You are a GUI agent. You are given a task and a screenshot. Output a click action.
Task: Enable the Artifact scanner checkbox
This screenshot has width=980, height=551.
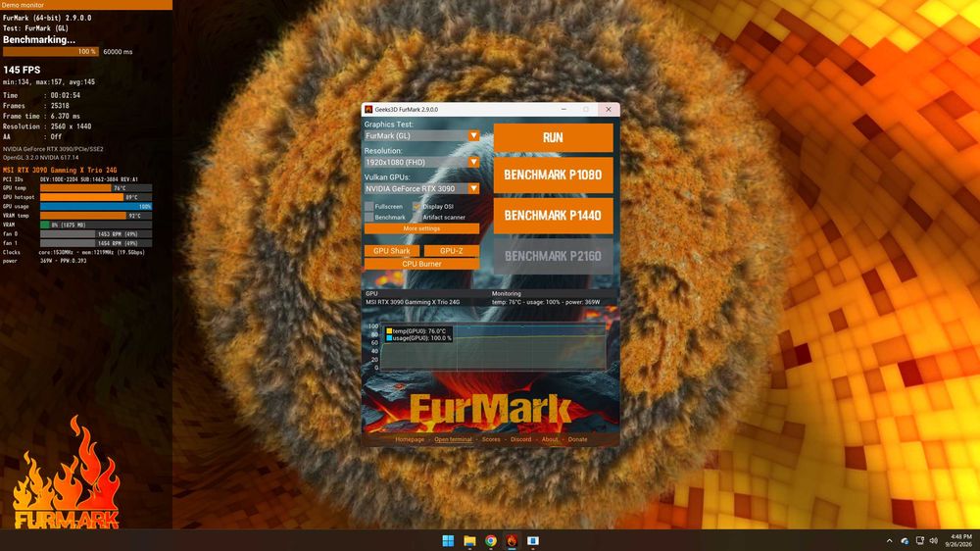[416, 217]
